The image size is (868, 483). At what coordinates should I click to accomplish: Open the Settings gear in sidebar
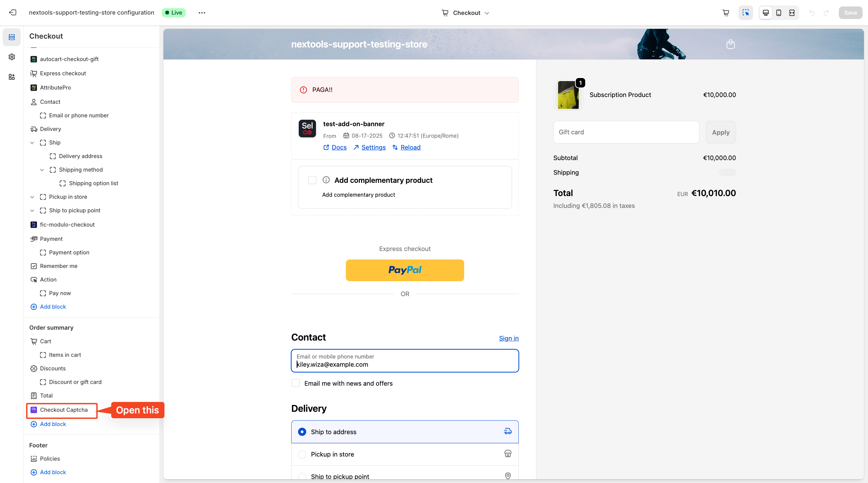pyautogui.click(x=12, y=57)
